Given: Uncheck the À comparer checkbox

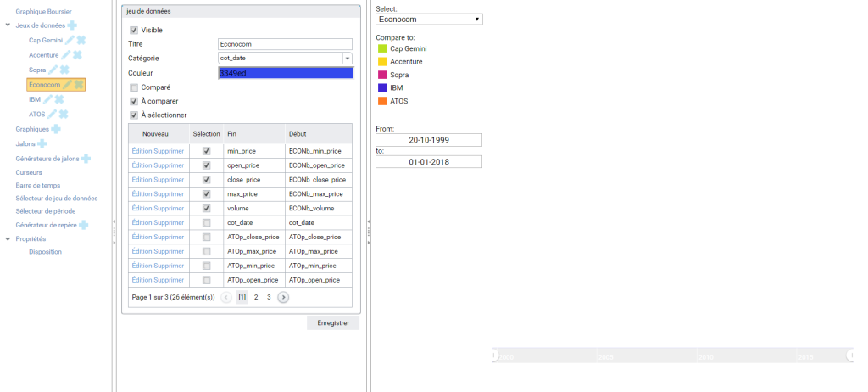Looking at the screenshot, I should tap(134, 102).
